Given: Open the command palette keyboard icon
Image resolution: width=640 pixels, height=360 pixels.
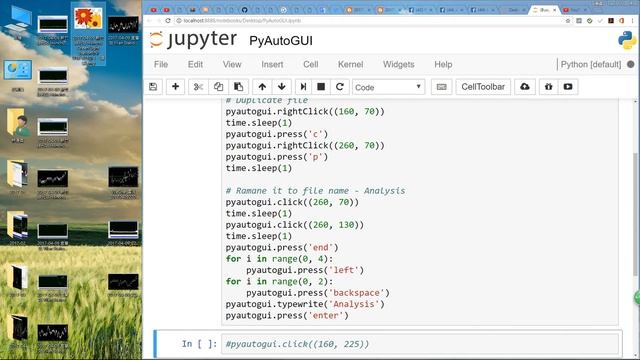Looking at the screenshot, I should tap(442, 87).
